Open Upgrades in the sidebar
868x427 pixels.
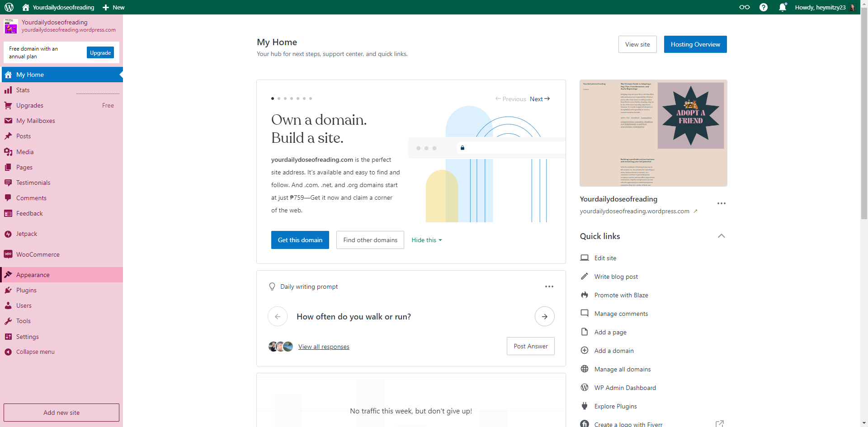point(61,105)
